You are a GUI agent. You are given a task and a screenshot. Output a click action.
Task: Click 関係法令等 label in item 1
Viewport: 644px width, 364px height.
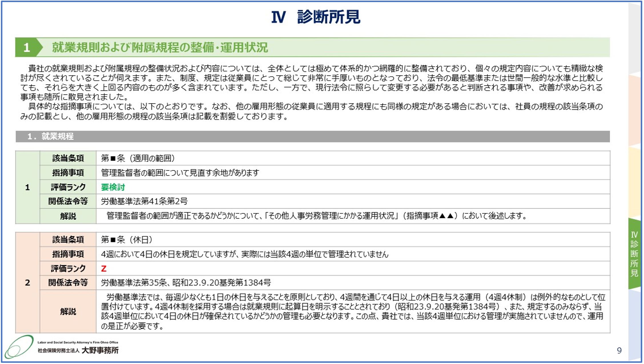tap(68, 201)
